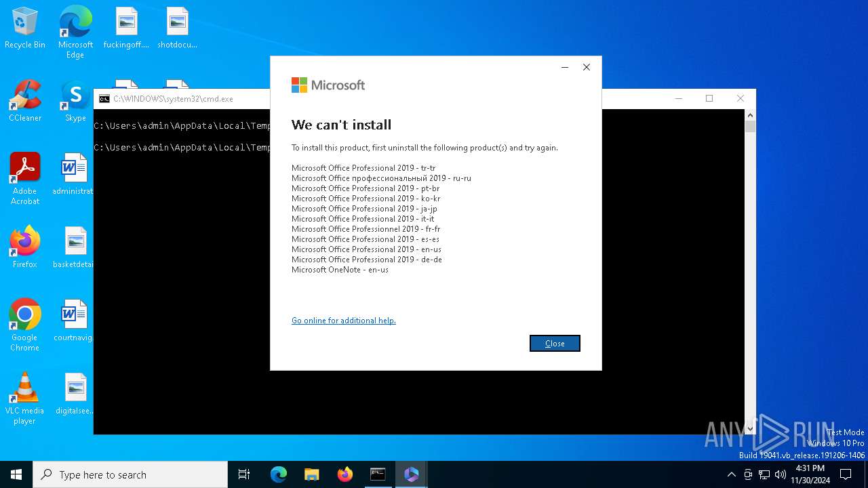
Task: Launch Firefox from the taskbar
Action: point(345,474)
